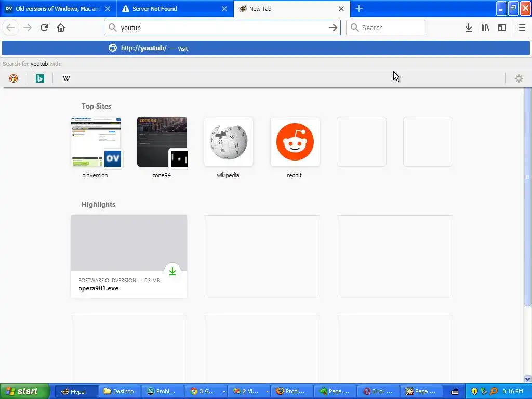Toggle the sidebar icon in toolbar
Image resolution: width=532 pixels, height=399 pixels.
tap(502, 28)
